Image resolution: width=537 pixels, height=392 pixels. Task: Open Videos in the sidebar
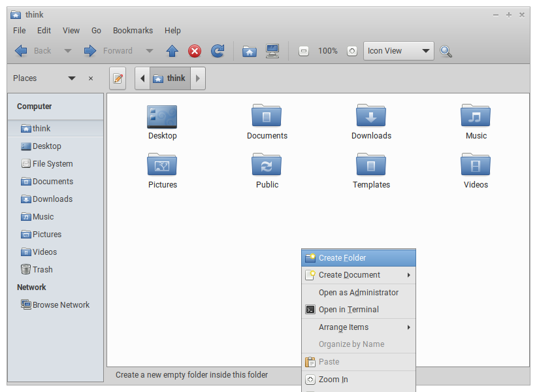(x=56, y=252)
